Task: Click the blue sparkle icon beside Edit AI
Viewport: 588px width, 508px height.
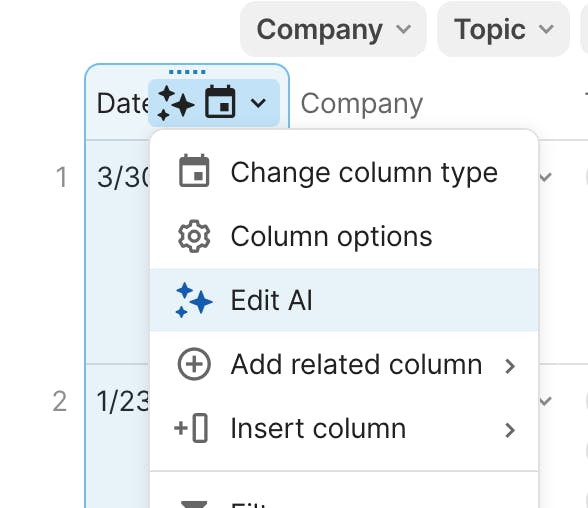Action: [194, 300]
